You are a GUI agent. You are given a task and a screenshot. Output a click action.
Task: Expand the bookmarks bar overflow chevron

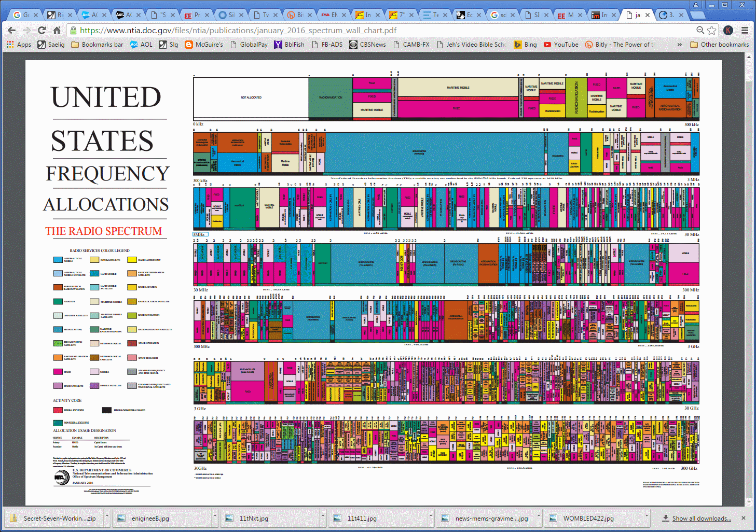(x=680, y=45)
